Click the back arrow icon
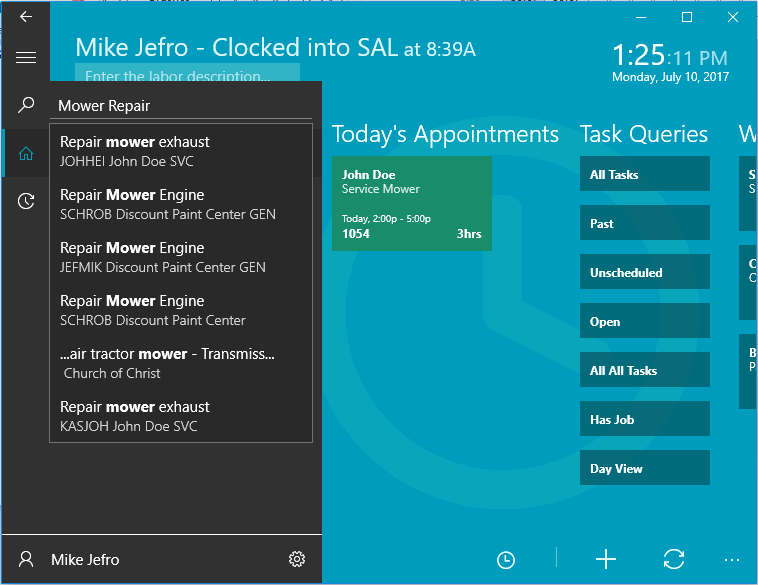758x585 pixels. (x=26, y=16)
